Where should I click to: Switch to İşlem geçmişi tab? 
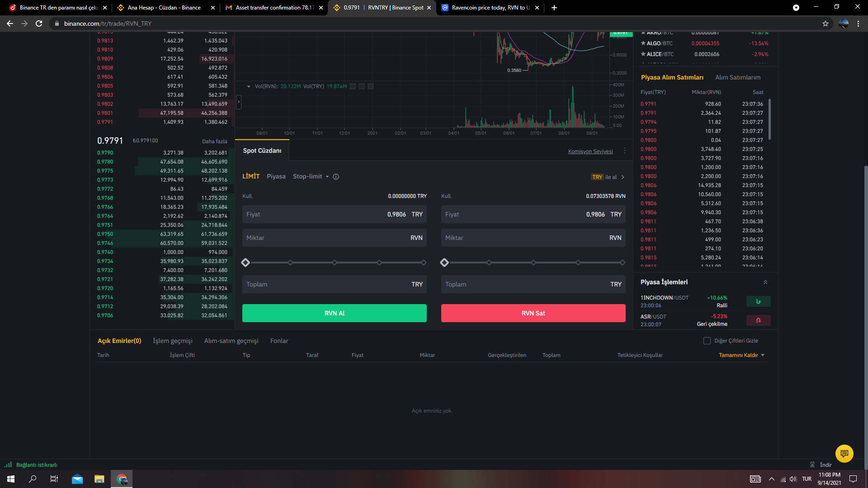[172, 341]
